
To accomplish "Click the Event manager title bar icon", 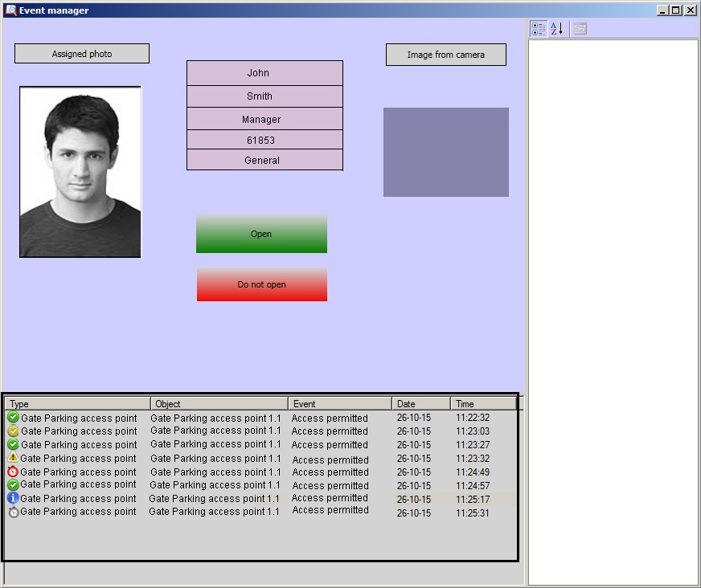I will tap(10, 10).
